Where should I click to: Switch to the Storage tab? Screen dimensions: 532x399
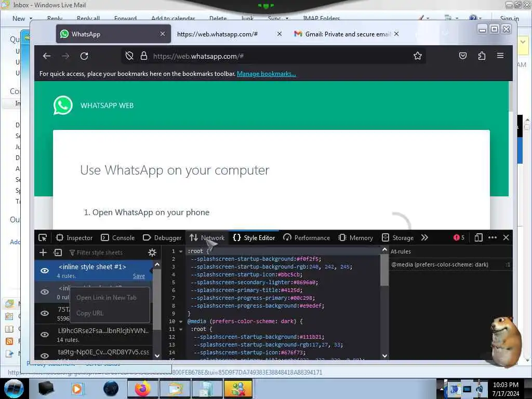click(x=397, y=237)
